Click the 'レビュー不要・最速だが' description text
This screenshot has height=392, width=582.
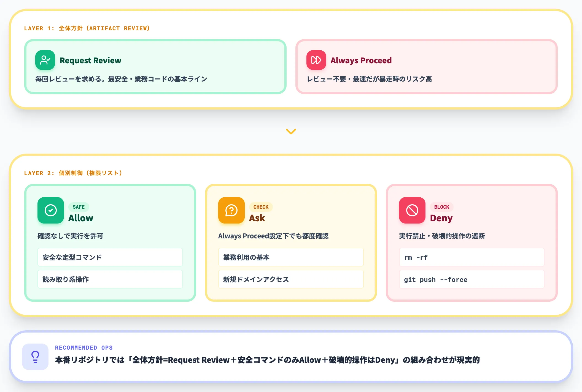(x=369, y=79)
